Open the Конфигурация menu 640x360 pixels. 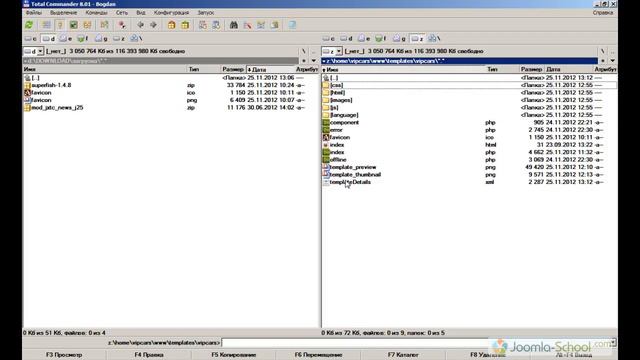[x=171, y=13]
